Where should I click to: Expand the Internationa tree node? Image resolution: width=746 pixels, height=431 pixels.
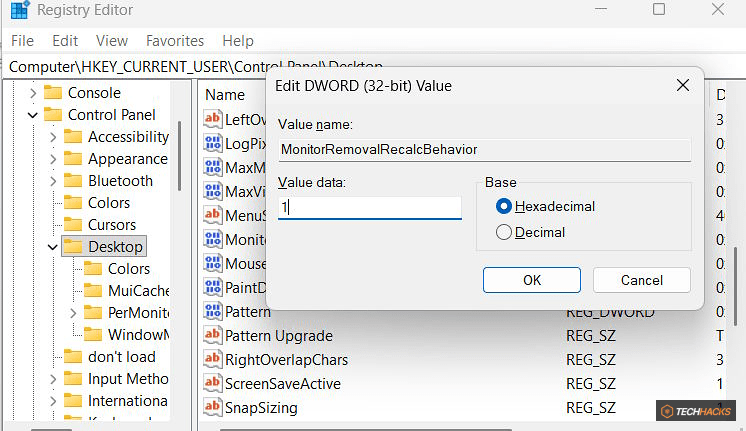coord(53,401)
